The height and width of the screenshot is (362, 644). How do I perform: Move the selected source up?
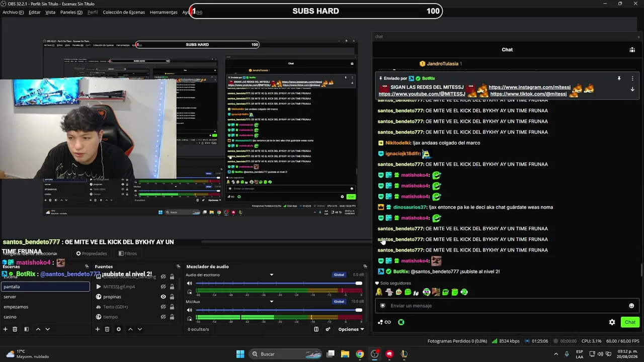pos(130,329)
